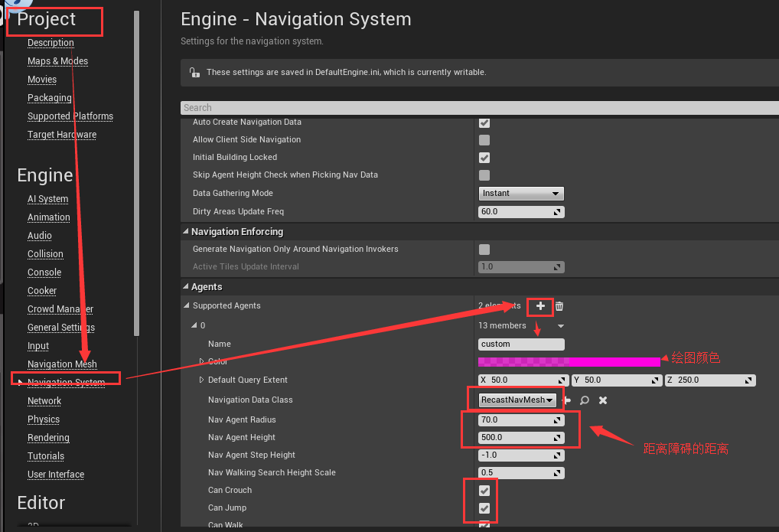Edit Default Query Extent Z value

point(710,380)
